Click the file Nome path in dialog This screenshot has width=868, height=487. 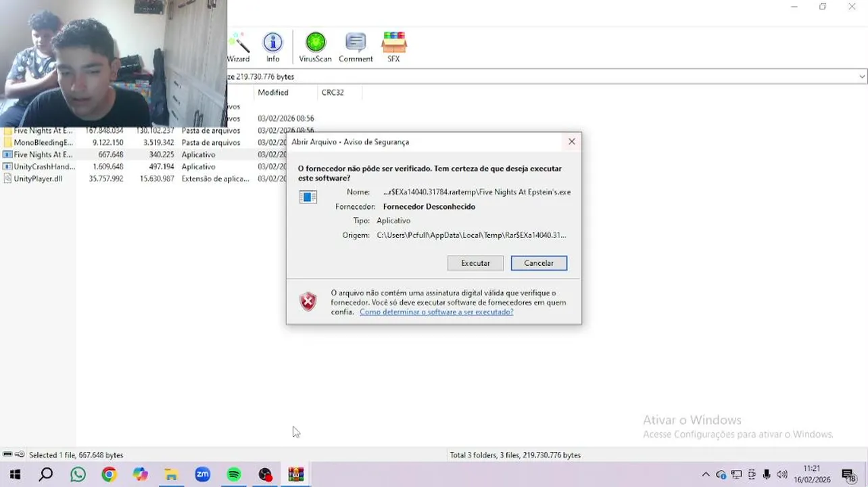tap(477, 192)
